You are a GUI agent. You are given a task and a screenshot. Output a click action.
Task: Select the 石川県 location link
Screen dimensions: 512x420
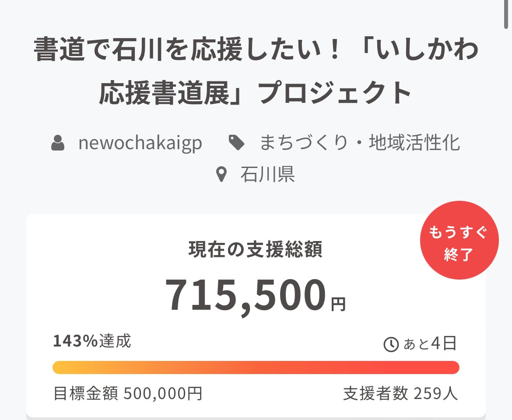[x=267, y=175]
